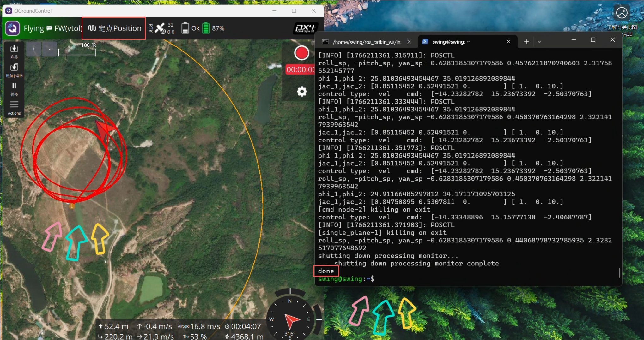Screen dimensions: 644x340
Task: Click the PX4 autopilot logo
Action: [305, 28]
